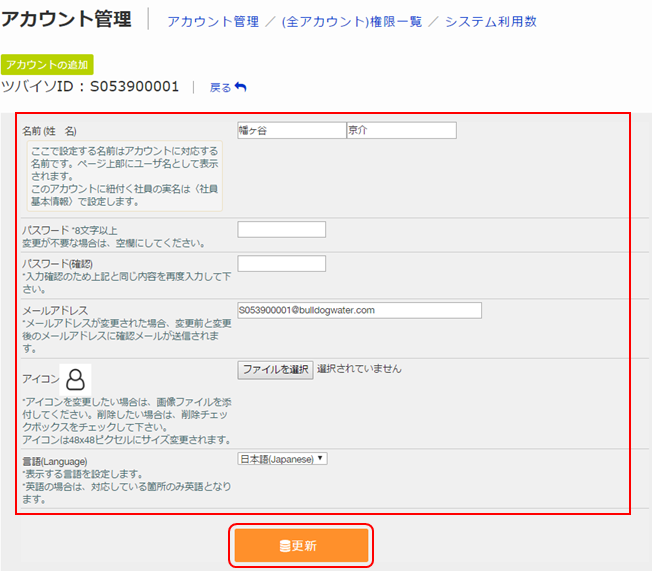
Task: Click the green アカウントの追加 label
Action: click(47, 64)
